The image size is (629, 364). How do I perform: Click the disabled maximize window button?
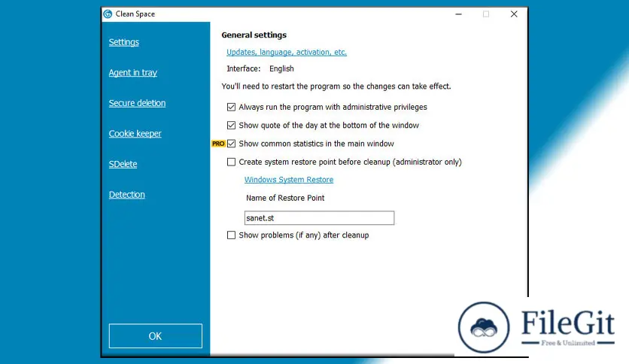[x=486, y=14]
